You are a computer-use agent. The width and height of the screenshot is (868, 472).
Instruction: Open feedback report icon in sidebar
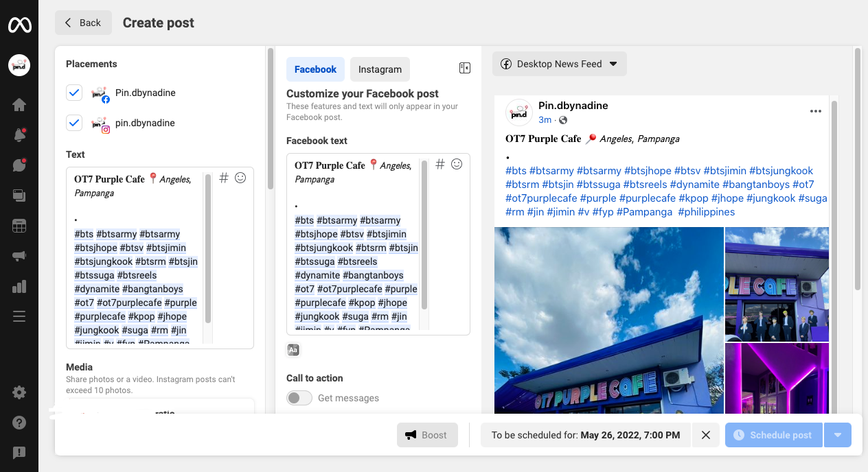tap(19, 453)
